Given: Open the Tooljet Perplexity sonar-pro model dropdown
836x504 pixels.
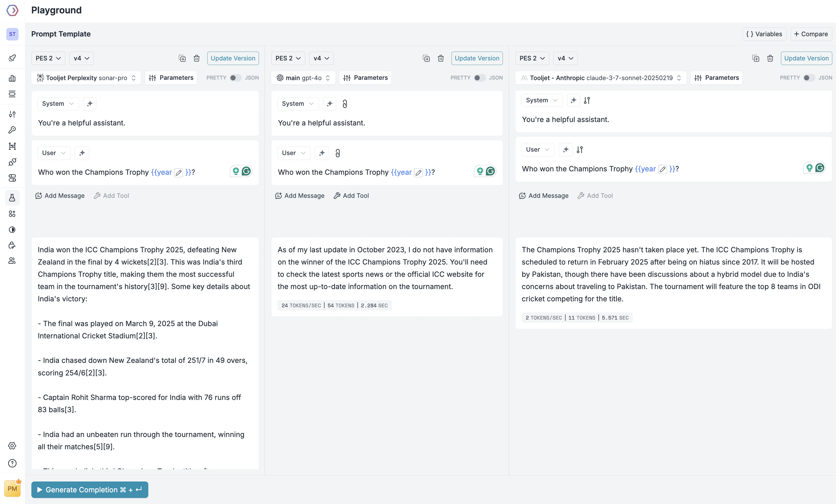Looking at the screenshot, I should (86, 78).
